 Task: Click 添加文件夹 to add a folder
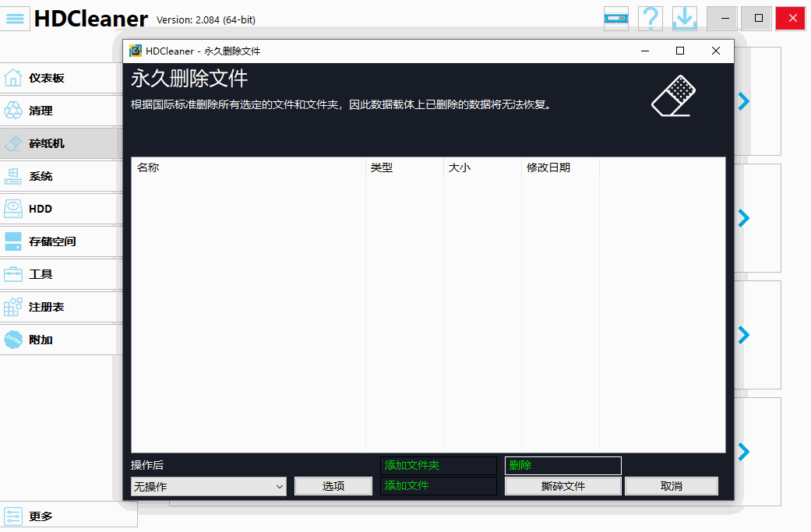click(x=439, y=465)
